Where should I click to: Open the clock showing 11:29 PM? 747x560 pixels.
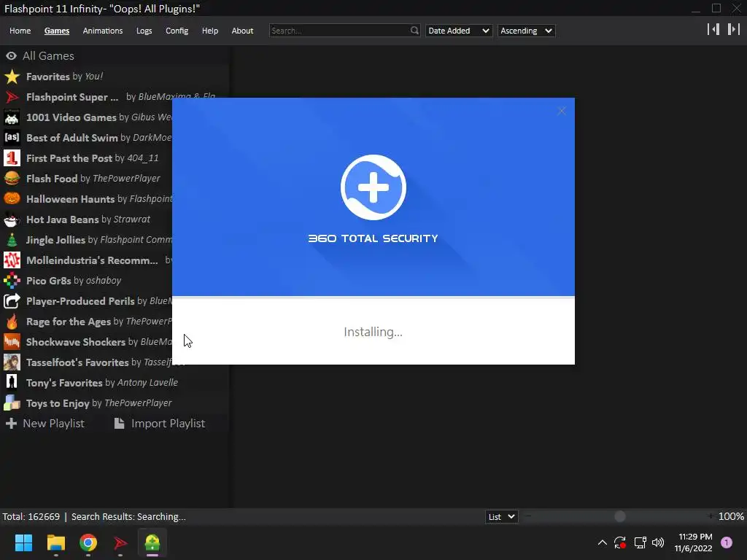pos(695,537)
